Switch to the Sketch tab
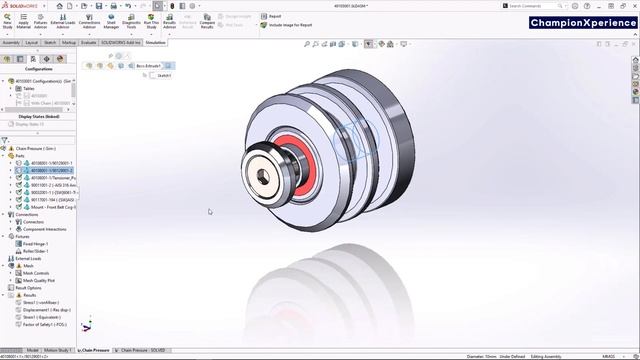This screenshot has width=640, height=360. coord(50,42)
